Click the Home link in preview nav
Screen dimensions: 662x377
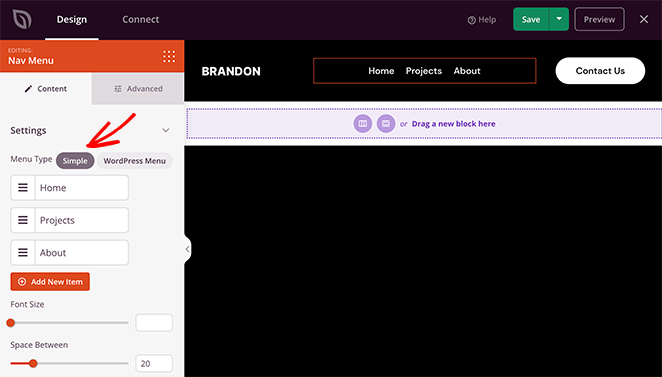(x=381, y=71)
